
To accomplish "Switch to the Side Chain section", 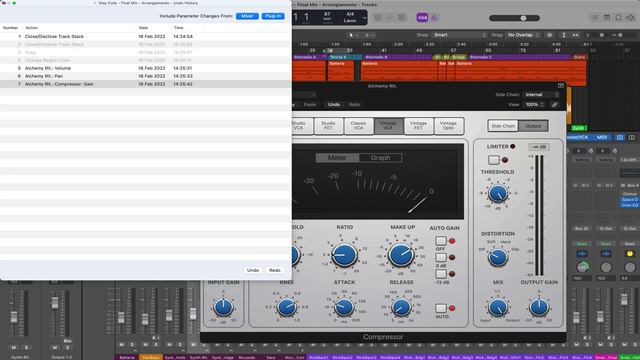I will coord(503,126).
